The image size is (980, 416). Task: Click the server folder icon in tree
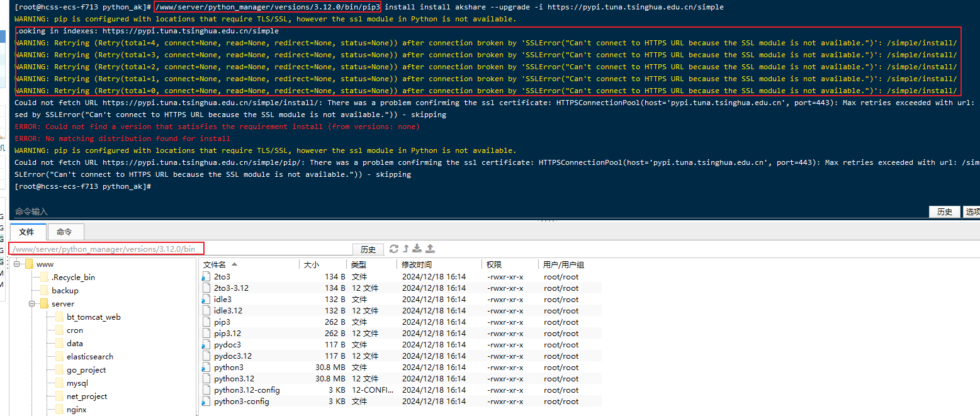(x=43, y=304)
